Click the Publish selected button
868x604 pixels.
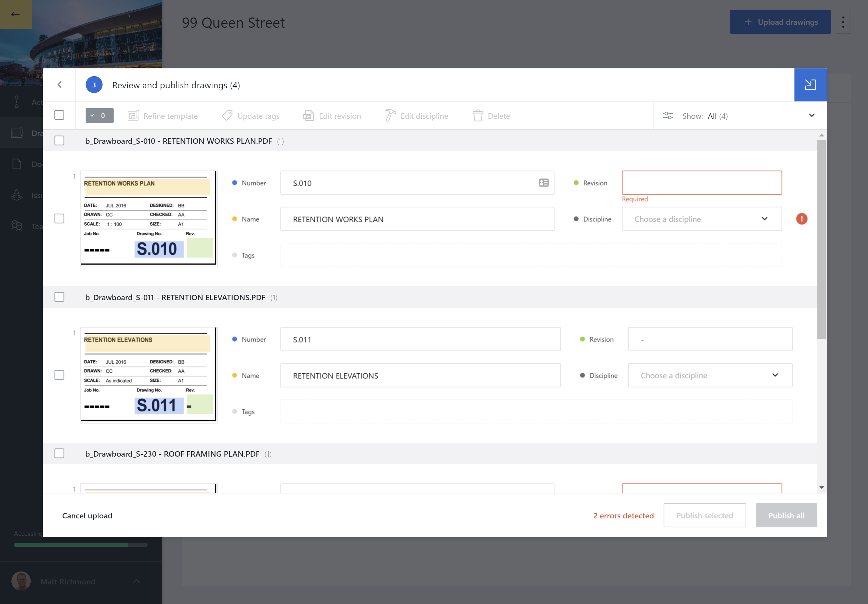pos(705,515)
